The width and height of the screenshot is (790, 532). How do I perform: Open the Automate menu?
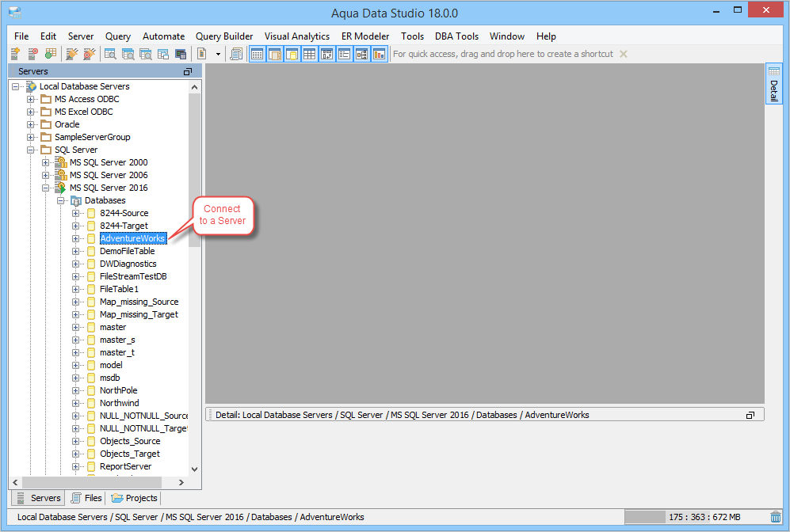(163, 36)
